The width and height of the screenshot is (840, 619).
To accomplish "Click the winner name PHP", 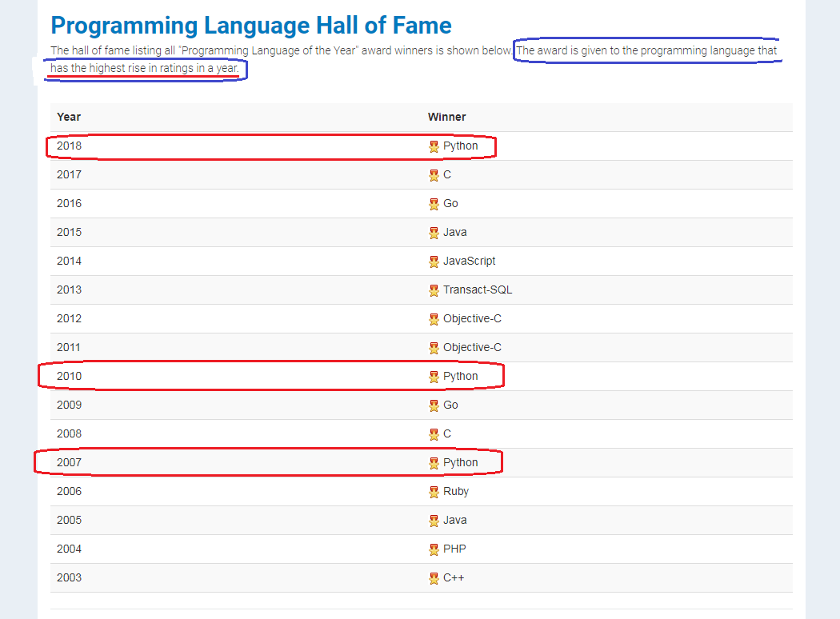I will coord(455,549).
